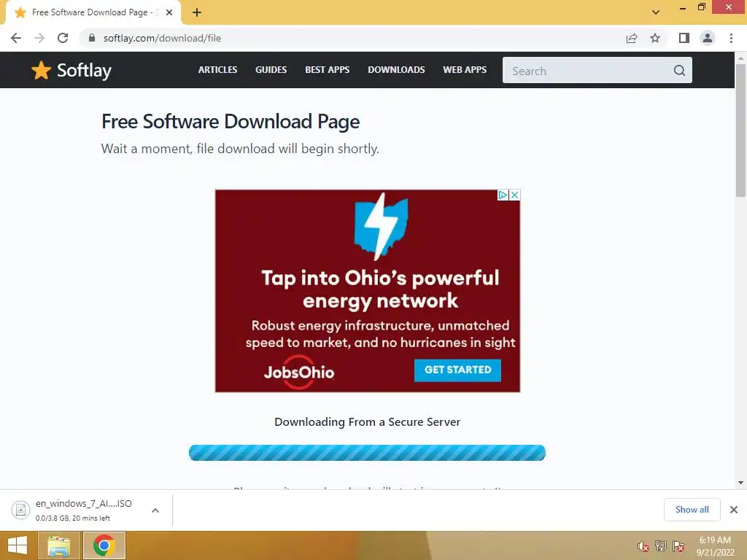
Task: Open the Chrome profile menu
Action: click(x=708, y=38)
